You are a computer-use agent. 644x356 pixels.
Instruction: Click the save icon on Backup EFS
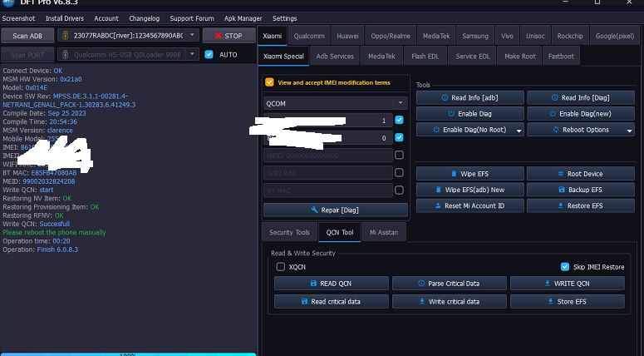click(x=562, y=190)
